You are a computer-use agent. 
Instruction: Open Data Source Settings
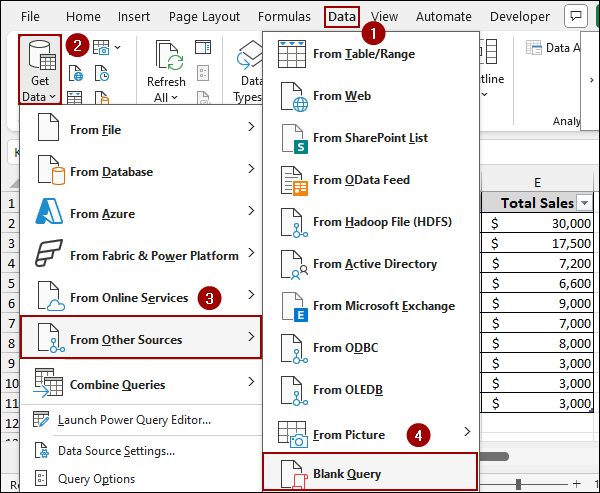tap(141, 451)
